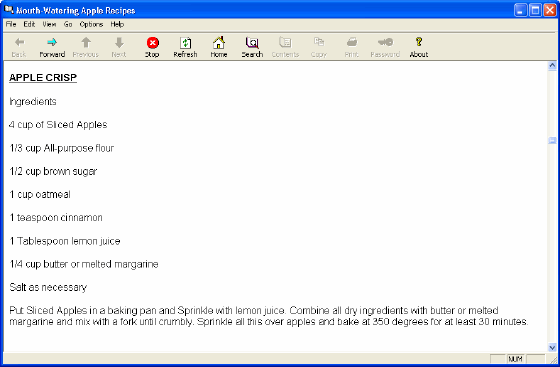Screen dimensions: 560x367
Task: Click the '1/2 cup brown sugar' line
Action: pos(53,171)
